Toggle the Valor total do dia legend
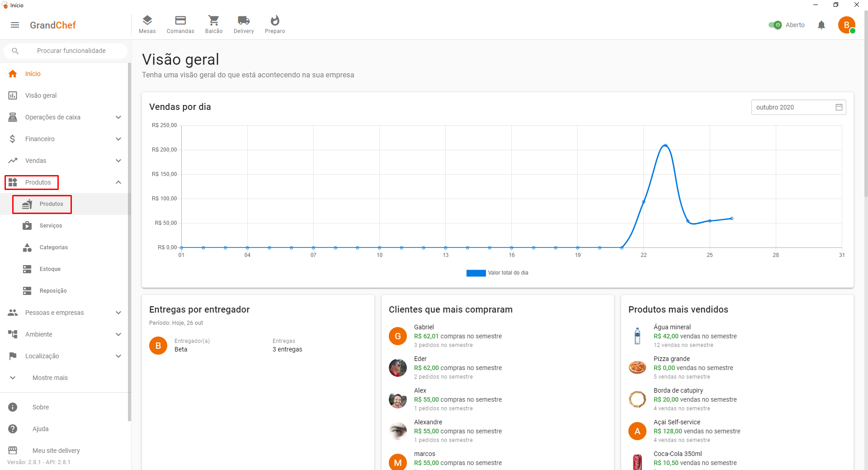This screenshot has height=470, width=868. coord(497,273)
